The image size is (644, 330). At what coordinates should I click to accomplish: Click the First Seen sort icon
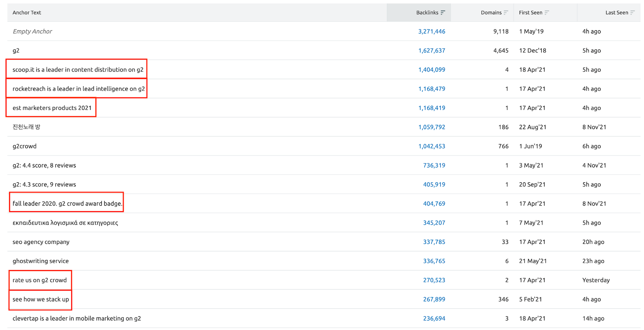pos(547,12)
